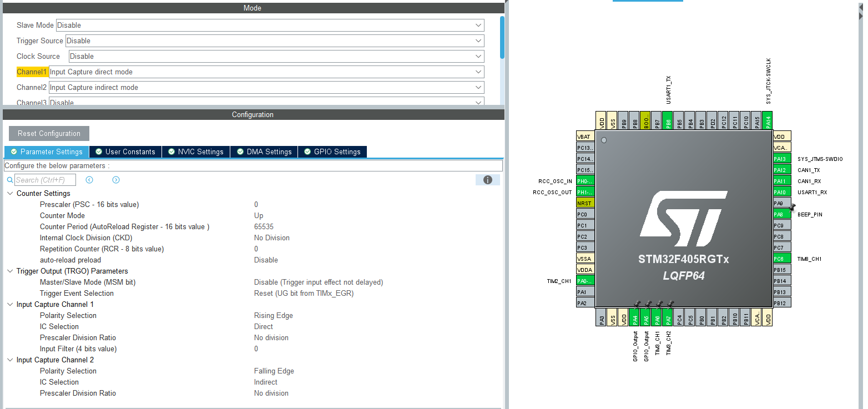The height and width of the screenshot is (409, 868).
Task: Open the Channel1 mode dropdown
Action: [266, 72]
